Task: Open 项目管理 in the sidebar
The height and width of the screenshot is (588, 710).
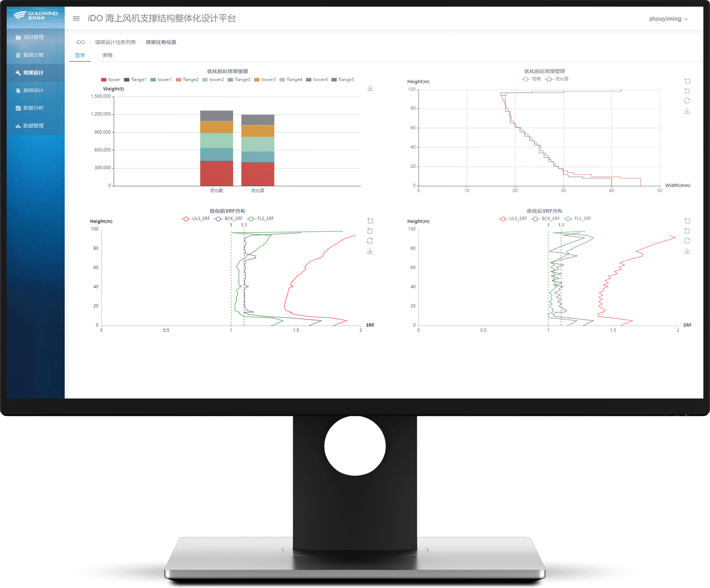Action: (x=36, y=37)
